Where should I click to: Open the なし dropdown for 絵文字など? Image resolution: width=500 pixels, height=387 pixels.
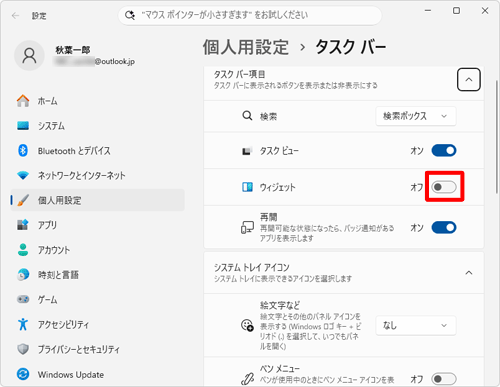(416, 325)
